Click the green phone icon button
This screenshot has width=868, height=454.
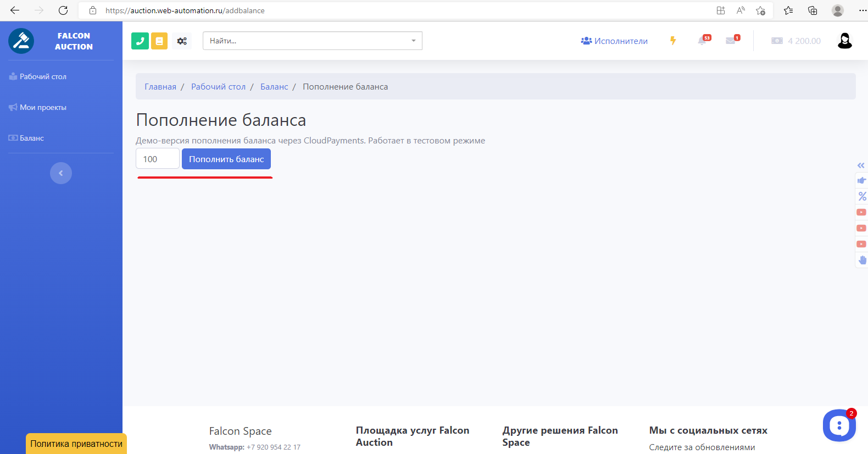point(140,41)
